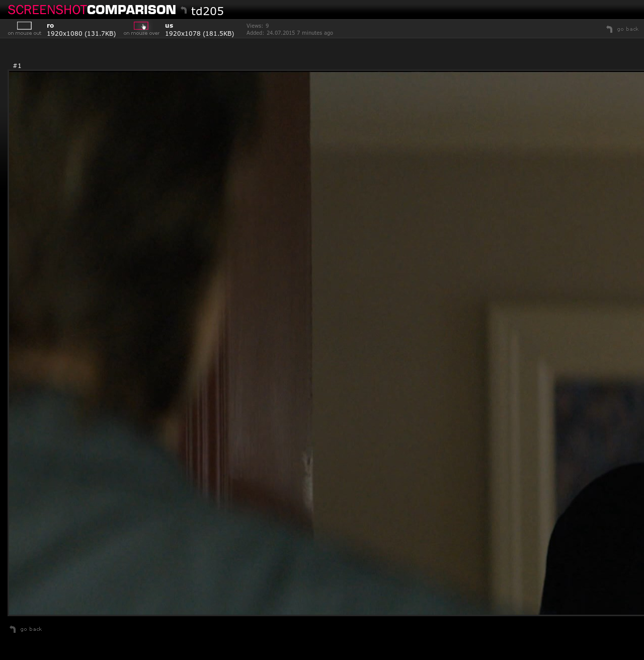Click the 'Views: 9' counter text
The height and width of the screenshot is (660, 644).
(x=258, y=26)
